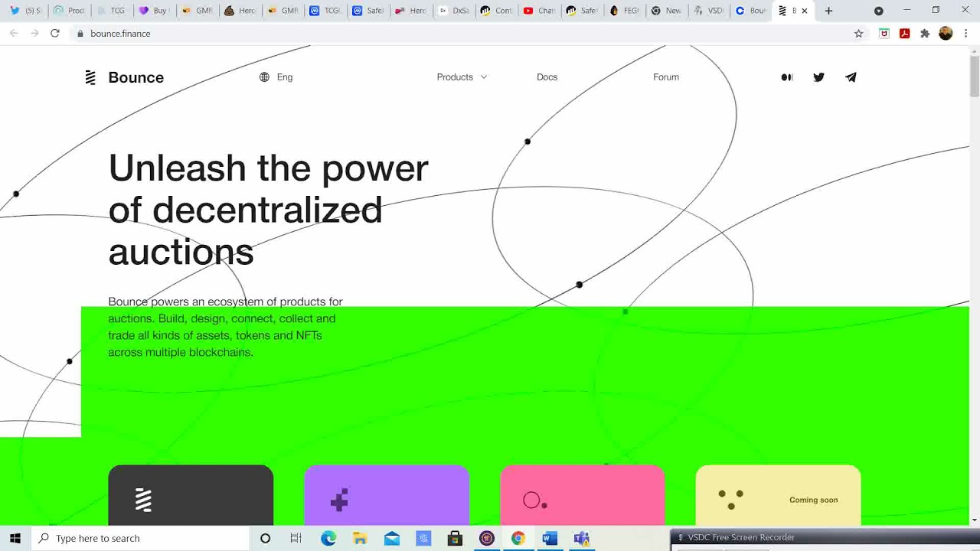Click the Coming soon label on yellow card
This screenshot has height=551, width=980.
click(x=813, y=500)
